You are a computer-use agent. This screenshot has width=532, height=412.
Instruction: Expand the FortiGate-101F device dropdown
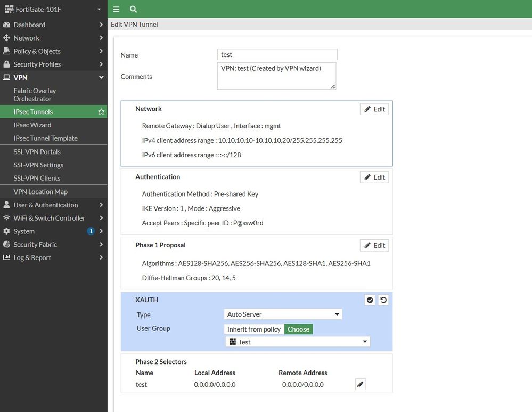click(x=99, y=10)
